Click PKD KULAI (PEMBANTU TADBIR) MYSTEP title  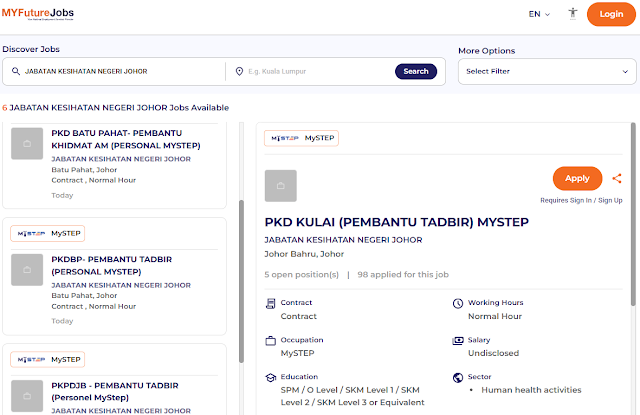point(396,222)
